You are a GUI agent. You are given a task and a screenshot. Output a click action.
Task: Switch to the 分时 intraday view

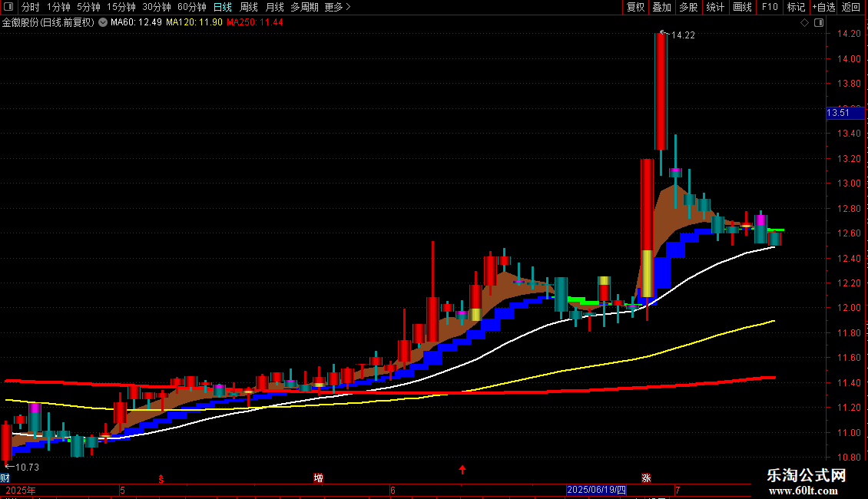pos(31,7)
